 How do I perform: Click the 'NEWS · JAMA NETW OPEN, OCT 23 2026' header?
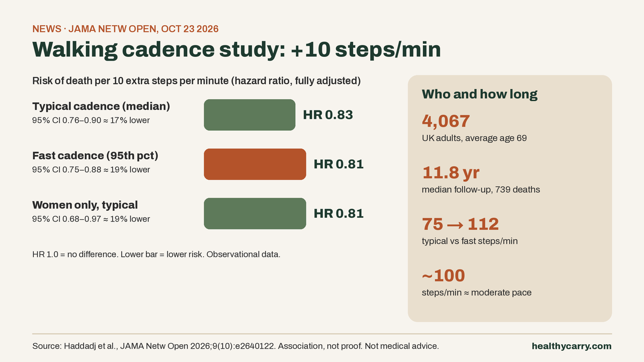click(x=126, y=29)
